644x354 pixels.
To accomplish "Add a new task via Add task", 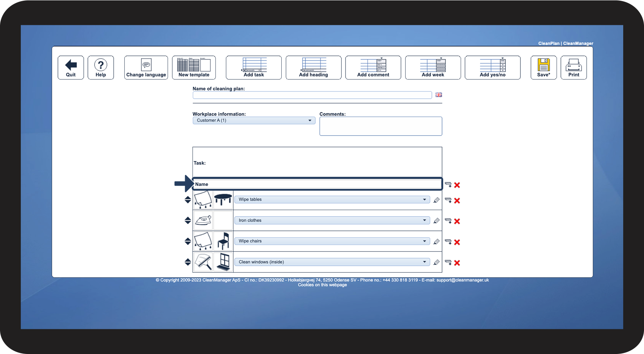I will (x=254, y=67).
